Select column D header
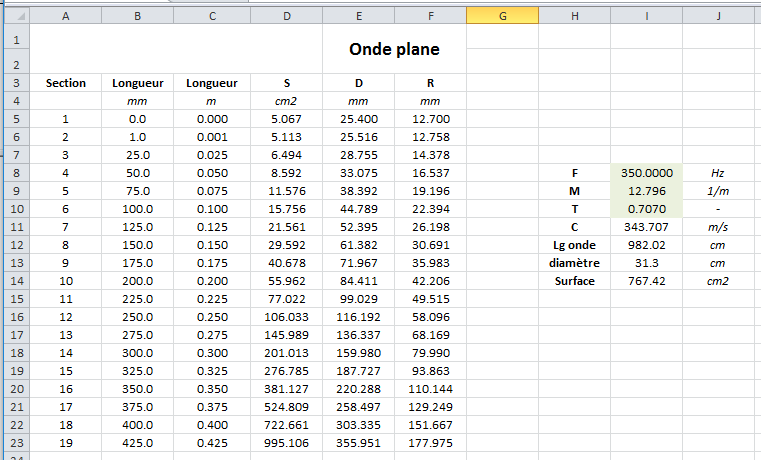The height and width of the screenshot is (460, 761). click(x=287, y=16)
